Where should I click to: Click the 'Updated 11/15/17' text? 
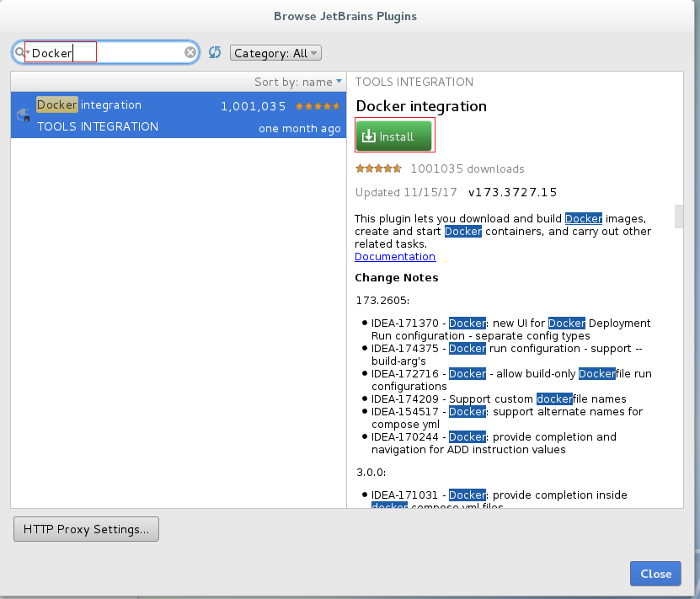click(x=406, y=192)
